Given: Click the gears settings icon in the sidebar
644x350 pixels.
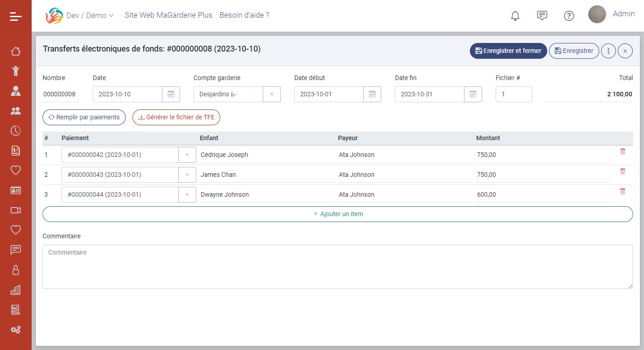Looking at the screenshot, I should (x=16, y=330).
